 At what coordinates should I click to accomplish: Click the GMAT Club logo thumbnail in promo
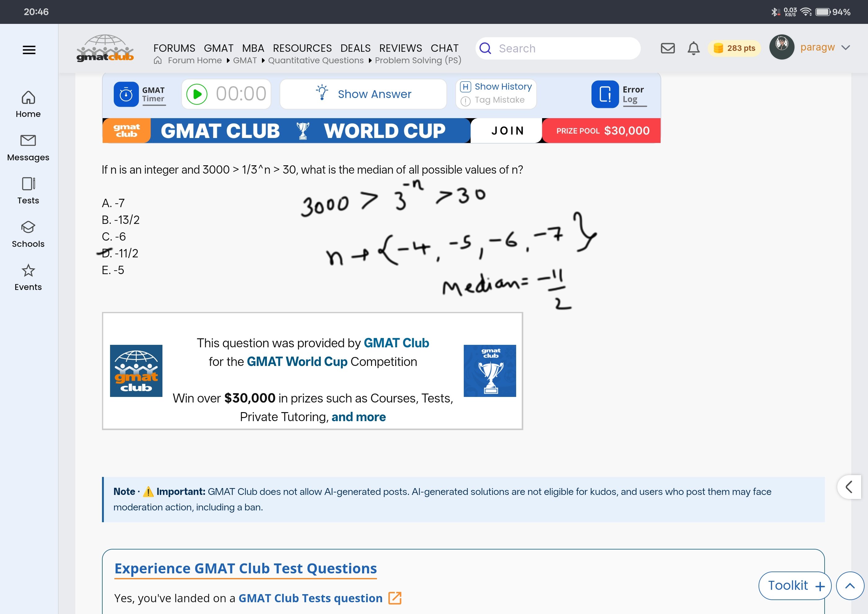136,371
